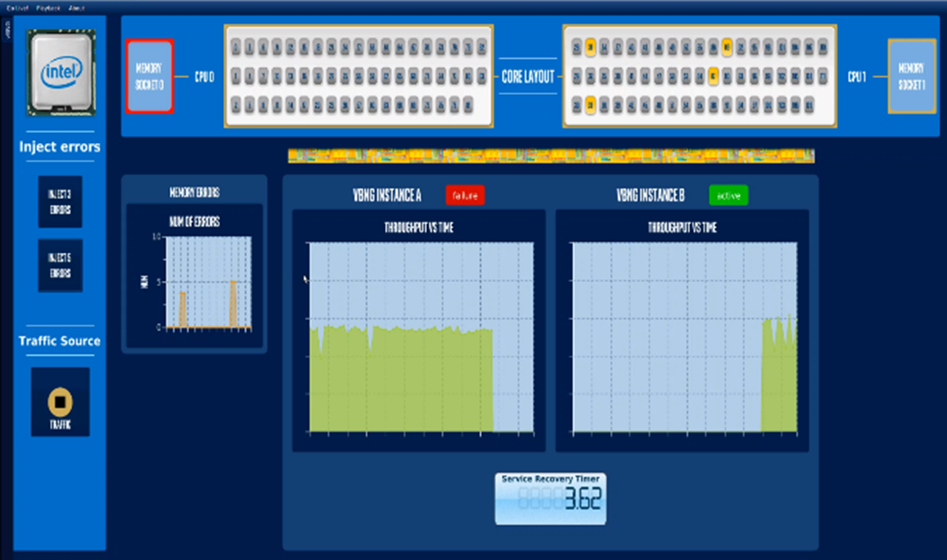Viewport: 947px width, 560px height.
Task: Click the Inject 5 Errors icon
Action: tap(60, 264)
